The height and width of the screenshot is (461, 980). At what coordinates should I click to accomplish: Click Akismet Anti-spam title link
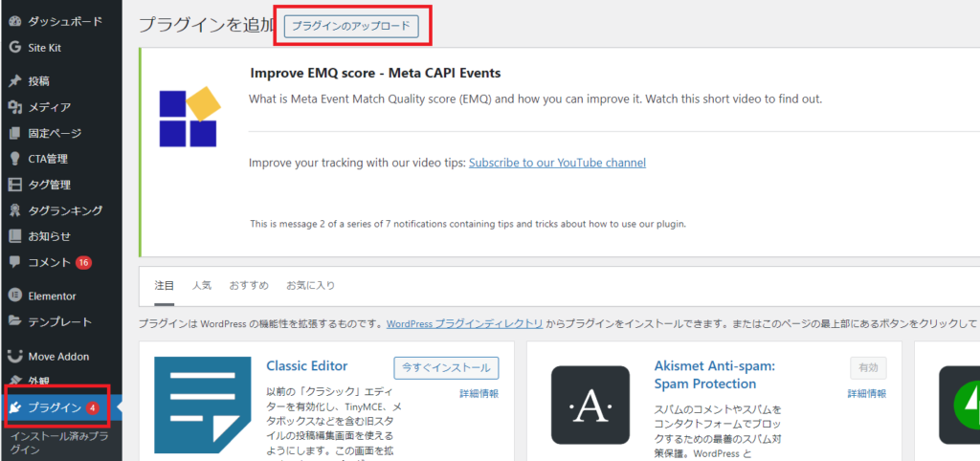click(x=714, y=375)
